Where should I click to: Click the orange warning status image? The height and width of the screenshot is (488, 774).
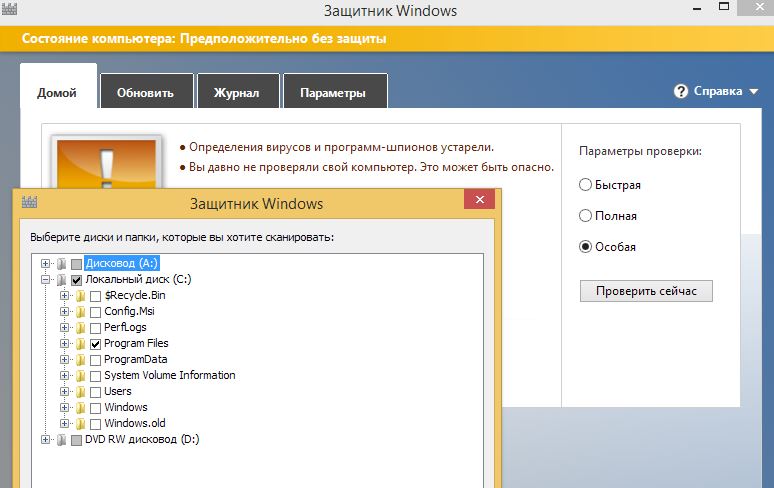click(x=107, y=163)
